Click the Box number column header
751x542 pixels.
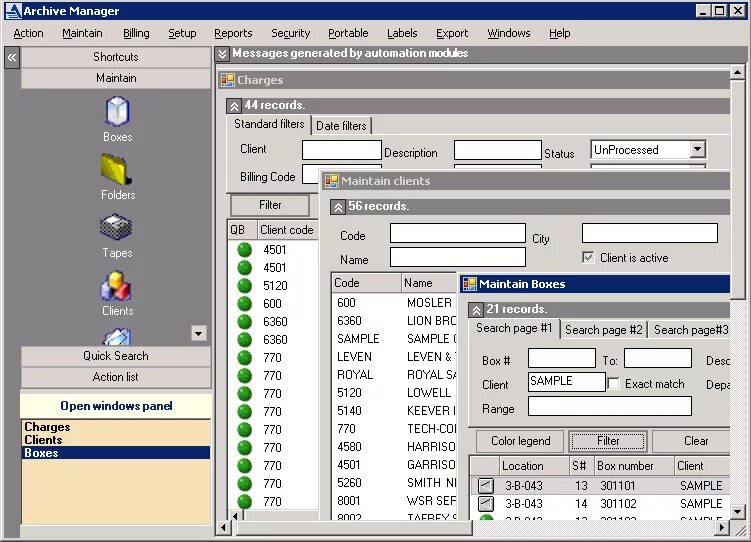coord(633,466)
